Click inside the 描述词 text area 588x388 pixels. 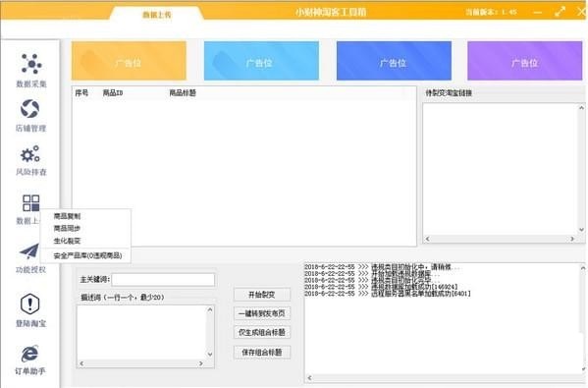click(141, 333)
